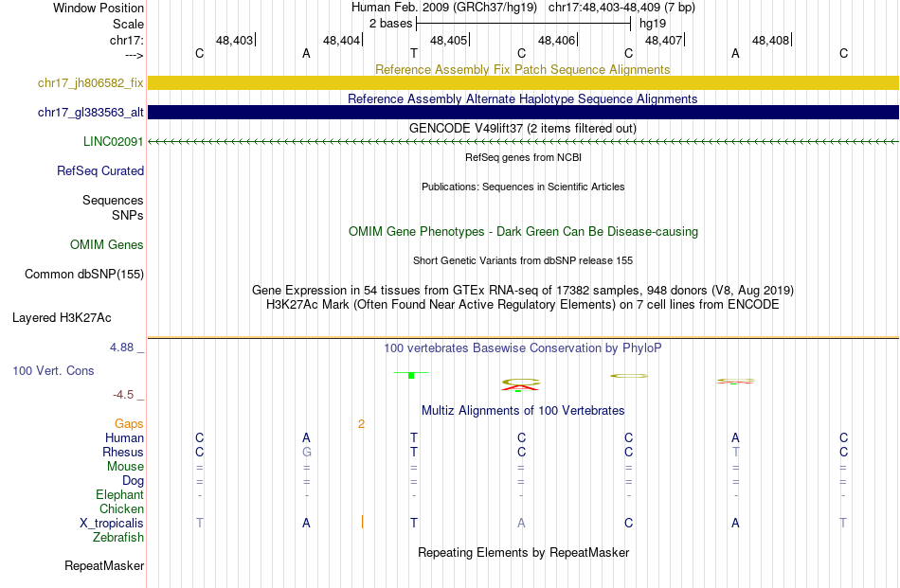900x588 pixels.
Task: Click the Reference Assembly Alternate Haplotype title
Action: [x=523, y=98]
